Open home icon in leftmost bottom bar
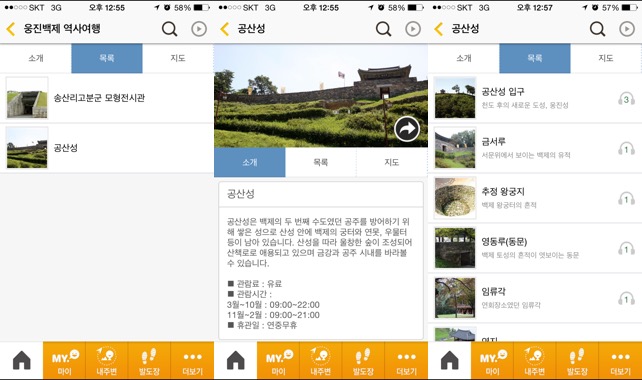Image resolution: width=642 pixels, height=380 pixels. [22, 360]
